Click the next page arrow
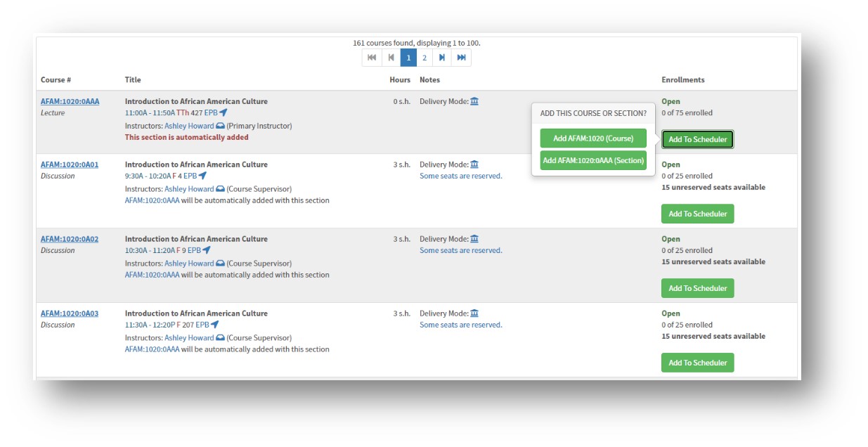Viewport: 868px width, 447px height. (442, 58)
